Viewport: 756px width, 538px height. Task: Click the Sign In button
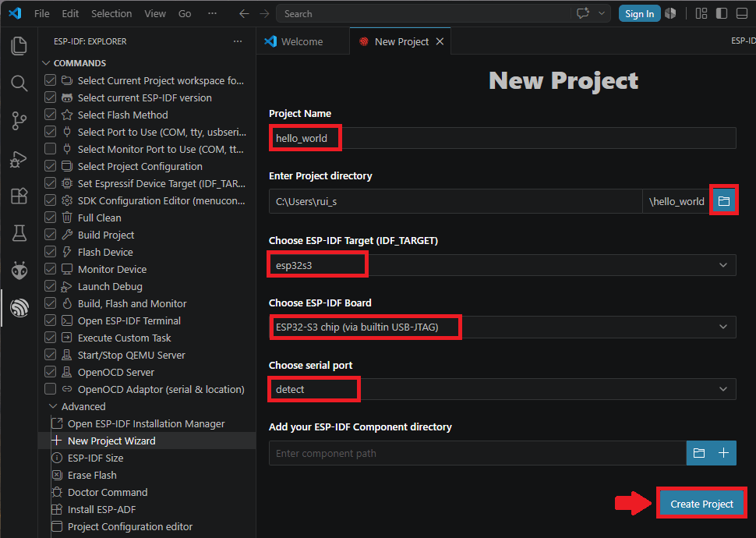pos(639,13)
